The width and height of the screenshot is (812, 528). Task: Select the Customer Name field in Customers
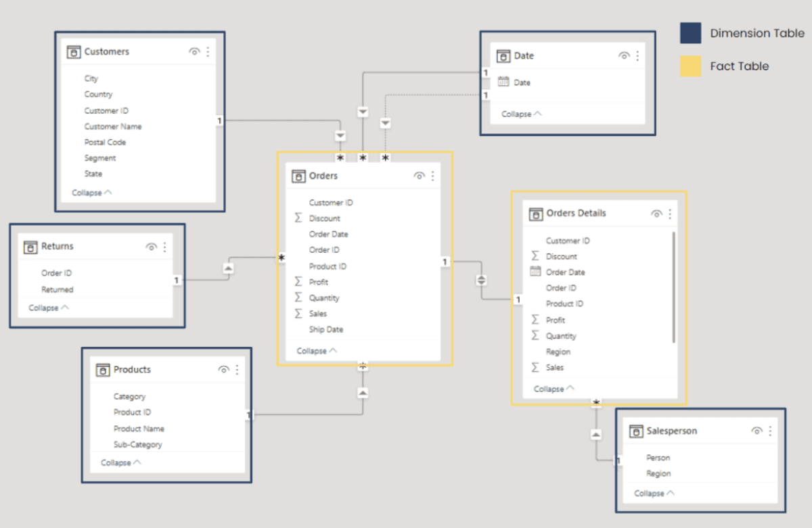(x=113, y=126)
